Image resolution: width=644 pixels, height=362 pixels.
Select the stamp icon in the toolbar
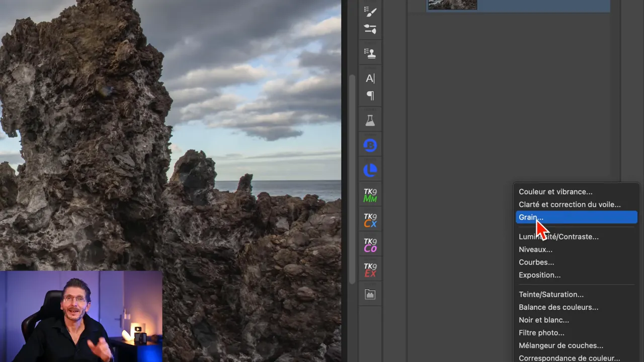click(x=370, y=53)
